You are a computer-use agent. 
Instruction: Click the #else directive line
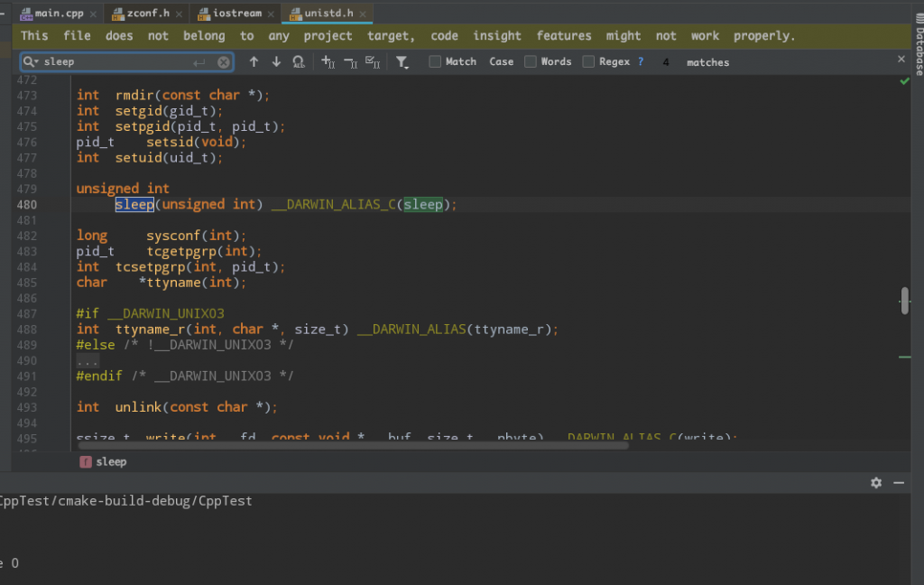tap(184, 345)
